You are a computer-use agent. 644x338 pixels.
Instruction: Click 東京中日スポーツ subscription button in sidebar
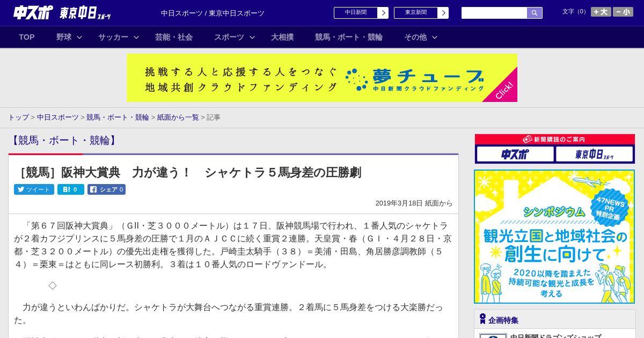pyautogui.click(x=594, y=155)
